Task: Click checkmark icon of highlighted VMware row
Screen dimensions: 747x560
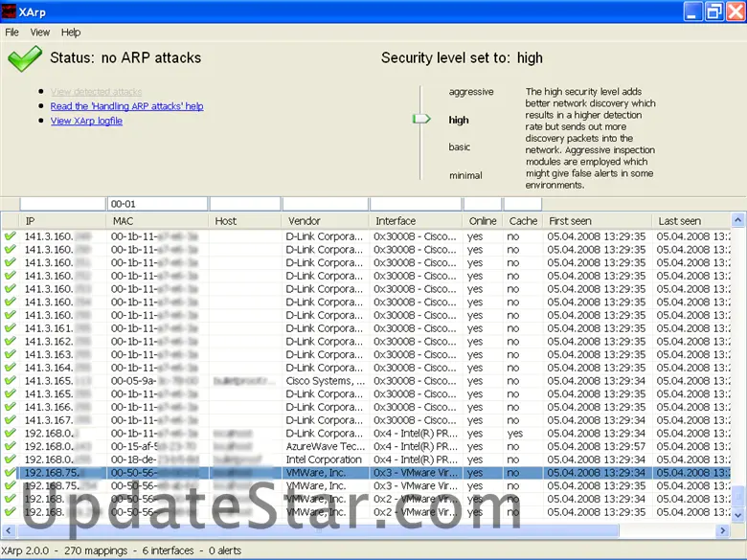Action: pos(11,473)
